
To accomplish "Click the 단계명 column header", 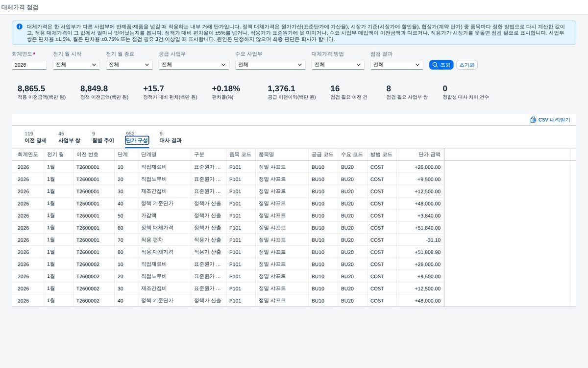I will [165, 155].
